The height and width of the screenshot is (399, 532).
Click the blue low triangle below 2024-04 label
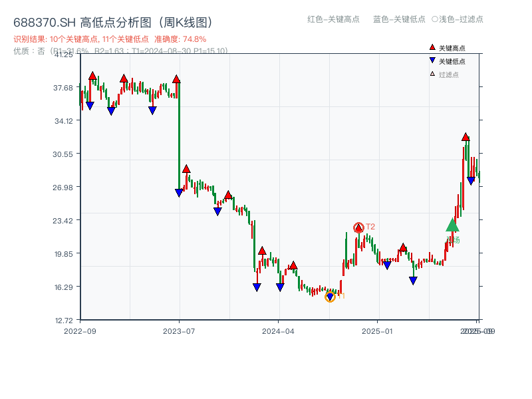click(x=280, y=286)
